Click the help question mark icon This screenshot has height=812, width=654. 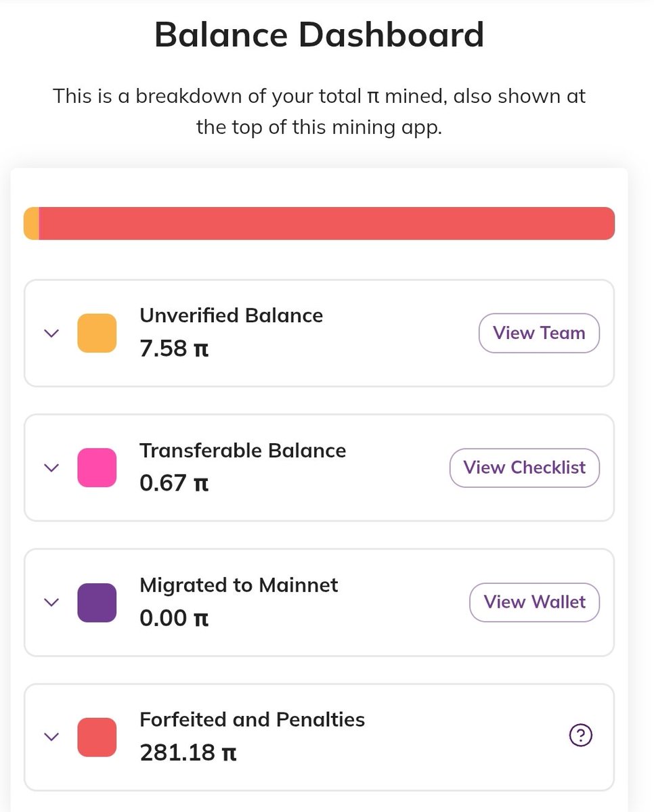pos(581,735)
